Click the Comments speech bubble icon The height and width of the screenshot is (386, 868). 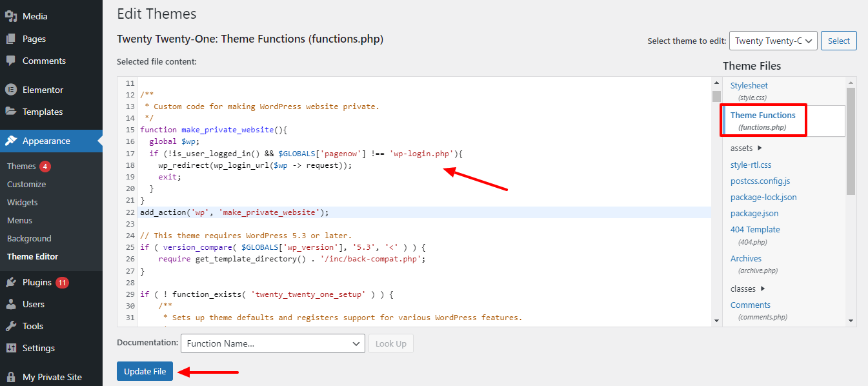pos(11,61)
